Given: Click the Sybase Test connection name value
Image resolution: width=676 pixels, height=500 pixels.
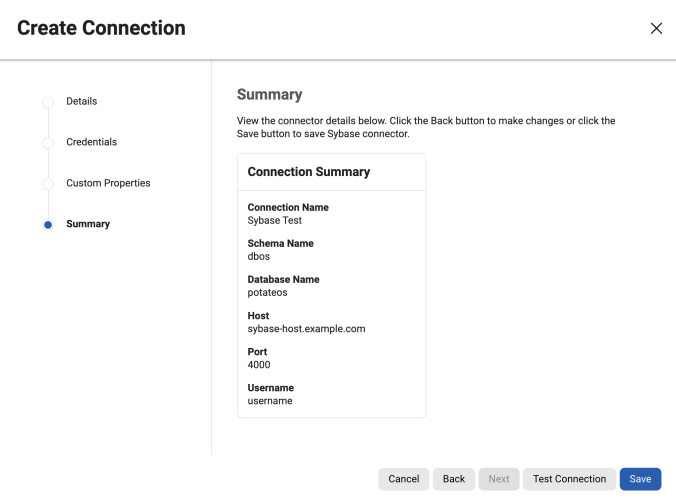Looking at the screenshot, I should [274, 220].
